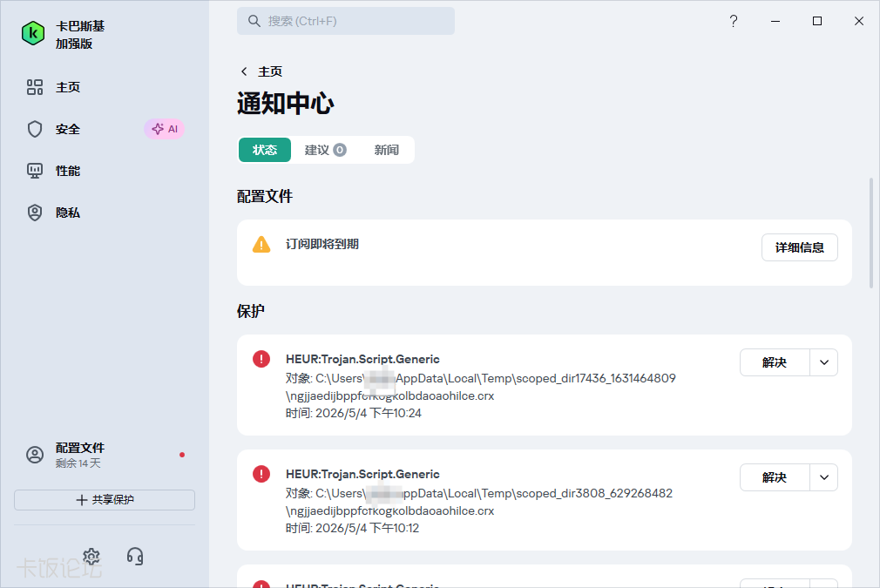The image size is (880, 588).
Task: Click 剩余 14 天 under 配置文件
Action: [78, 463]
